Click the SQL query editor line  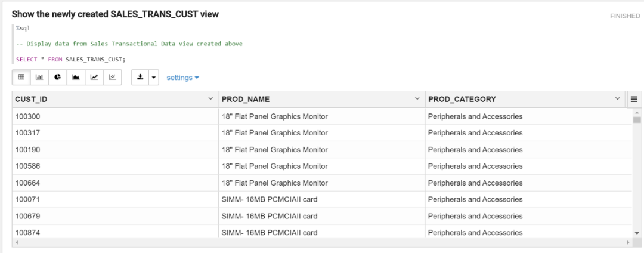[x=71, y=59]
